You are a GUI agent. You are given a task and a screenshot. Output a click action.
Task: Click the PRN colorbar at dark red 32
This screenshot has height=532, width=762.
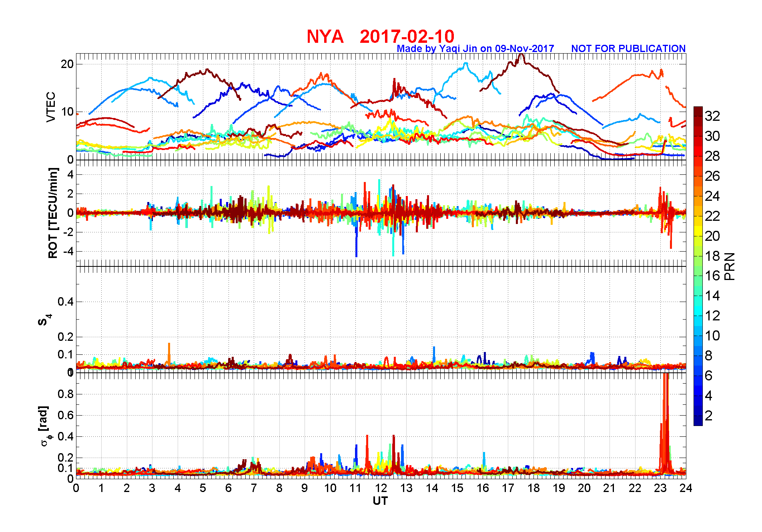[698, 116]
